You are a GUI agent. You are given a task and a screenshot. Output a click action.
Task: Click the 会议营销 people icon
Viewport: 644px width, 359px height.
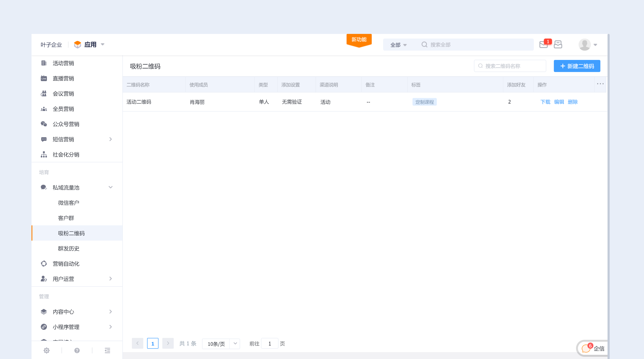[x=44, y=94]
